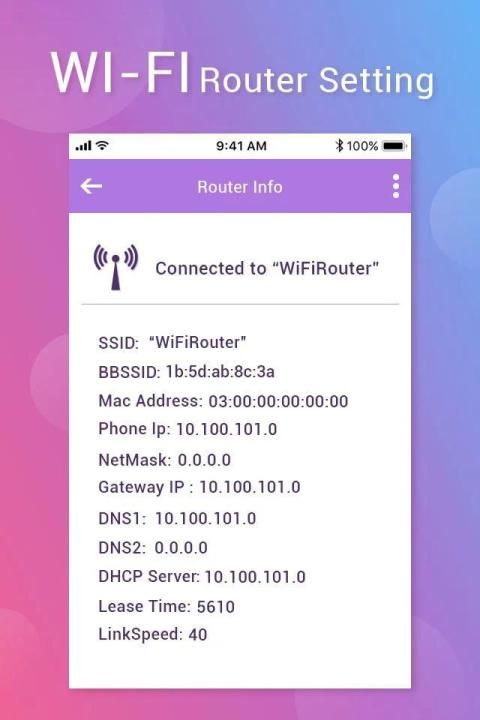Tap the Phone Ip 10.100.101.0 row
480x720 pixels.
pos(188,429)
